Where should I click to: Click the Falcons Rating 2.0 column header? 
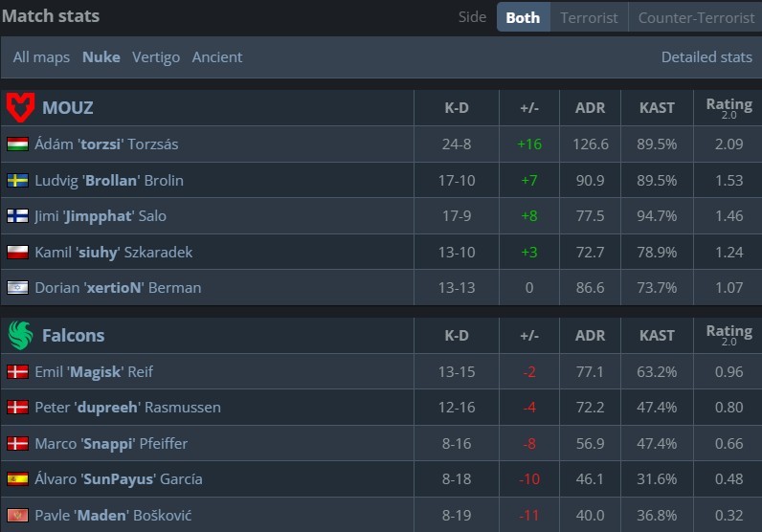[728, 335]
